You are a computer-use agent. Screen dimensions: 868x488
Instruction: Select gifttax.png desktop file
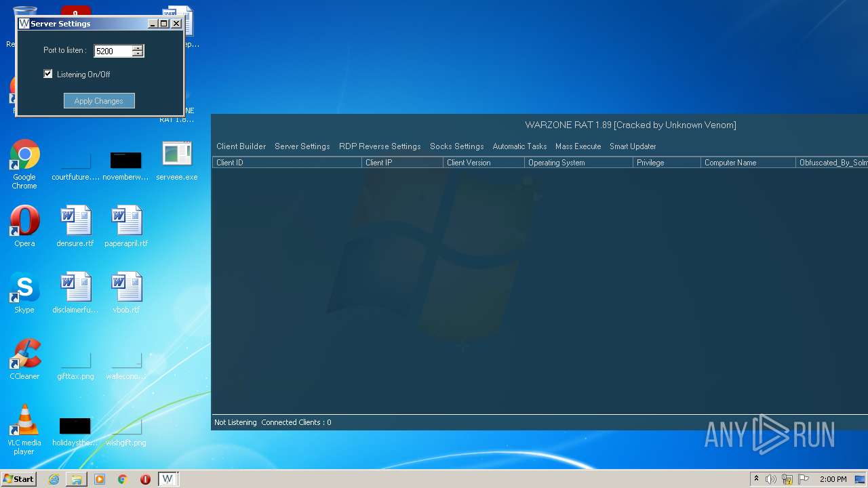click(75, 367)
